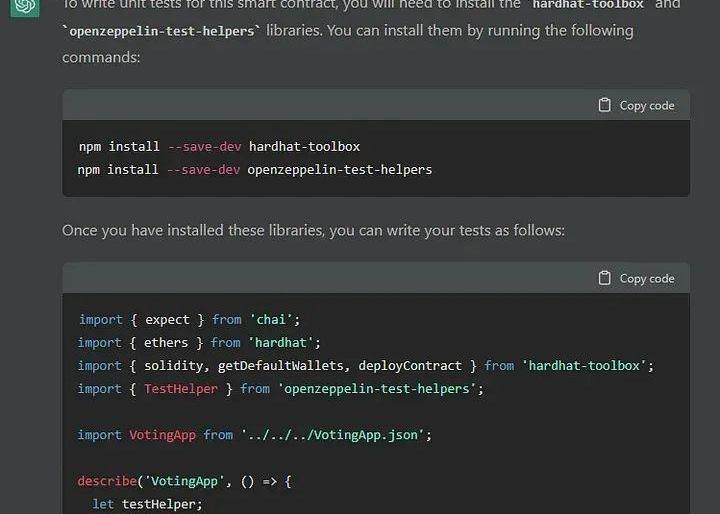Click the 'Once you have installed' paragraph
The width and height of the screenshot is (720, 514).
coord(313,230)
